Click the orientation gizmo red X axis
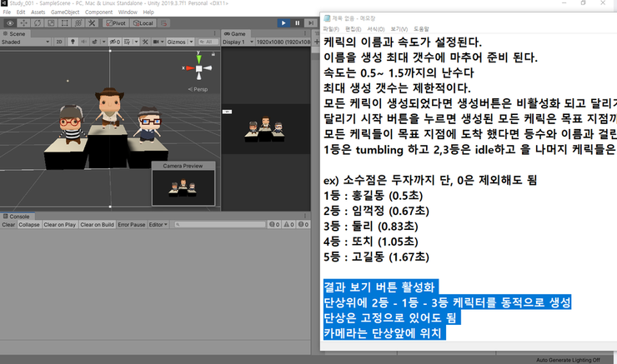The width and height of the screenshot is (617, 364). pos(189,68)
